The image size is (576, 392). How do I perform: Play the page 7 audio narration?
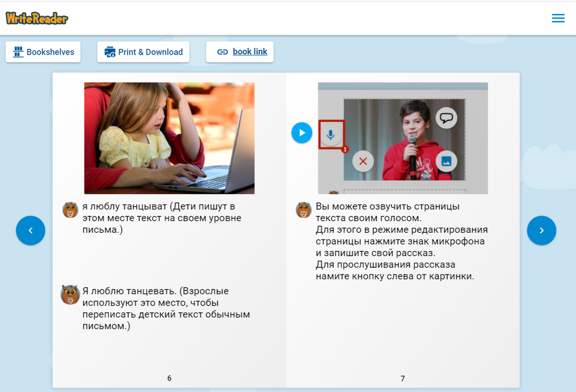(302, 132)
